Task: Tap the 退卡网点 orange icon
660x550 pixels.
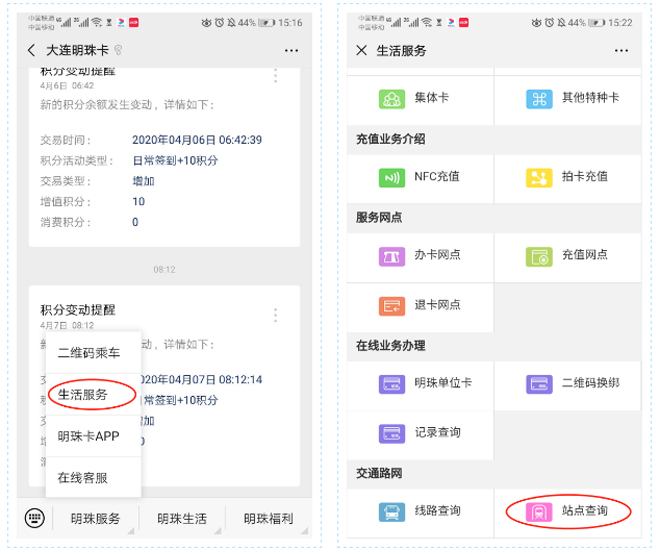Action: click(391, 305)
